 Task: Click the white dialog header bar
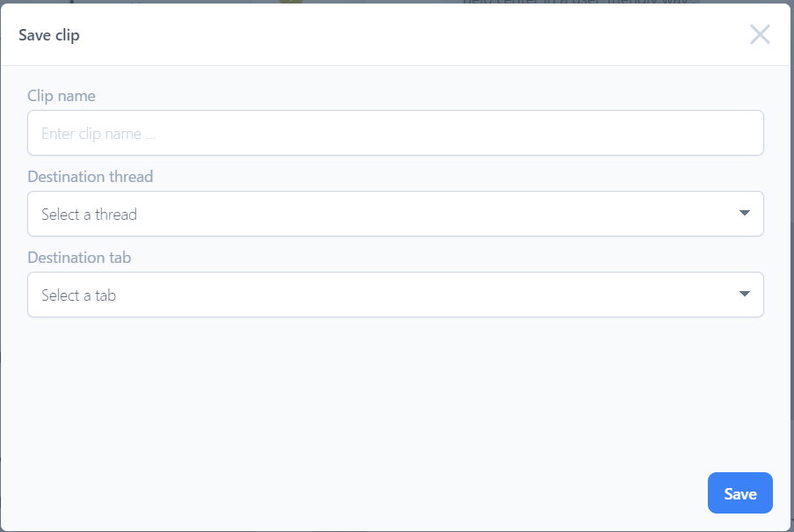pos(396,35)
